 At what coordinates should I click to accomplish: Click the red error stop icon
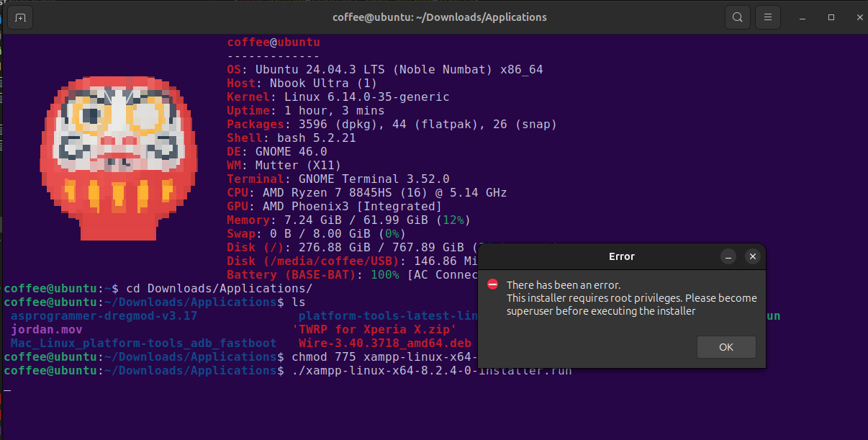click(x=493, y=284)
